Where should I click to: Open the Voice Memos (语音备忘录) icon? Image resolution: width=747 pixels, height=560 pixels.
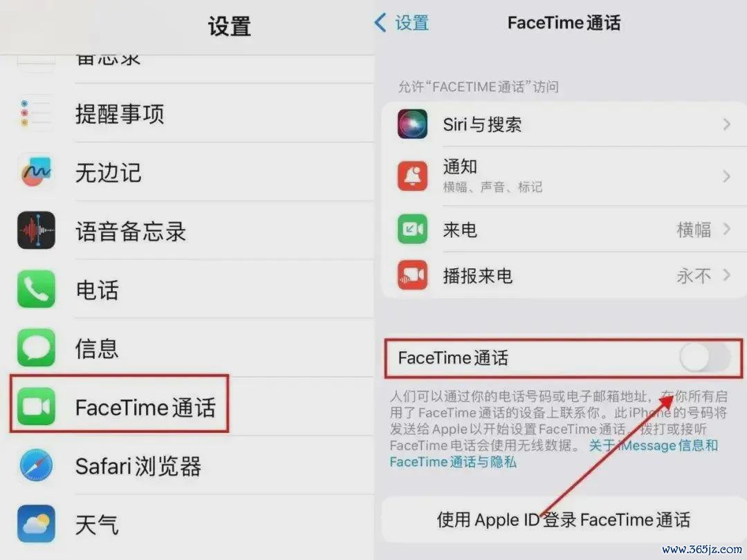point(36,230)
